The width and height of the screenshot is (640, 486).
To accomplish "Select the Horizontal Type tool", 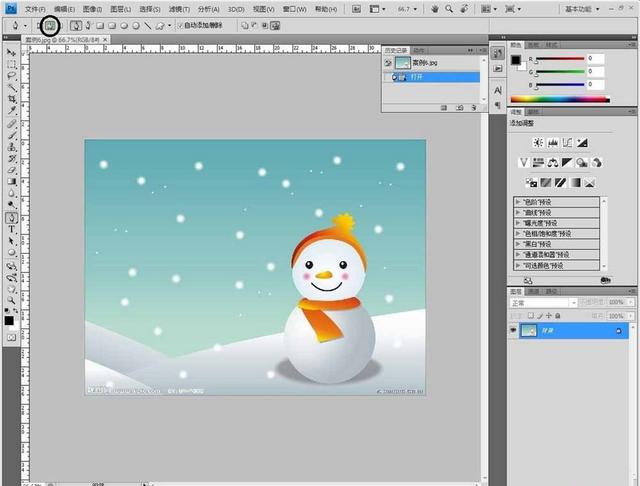I will pos(11,229).
